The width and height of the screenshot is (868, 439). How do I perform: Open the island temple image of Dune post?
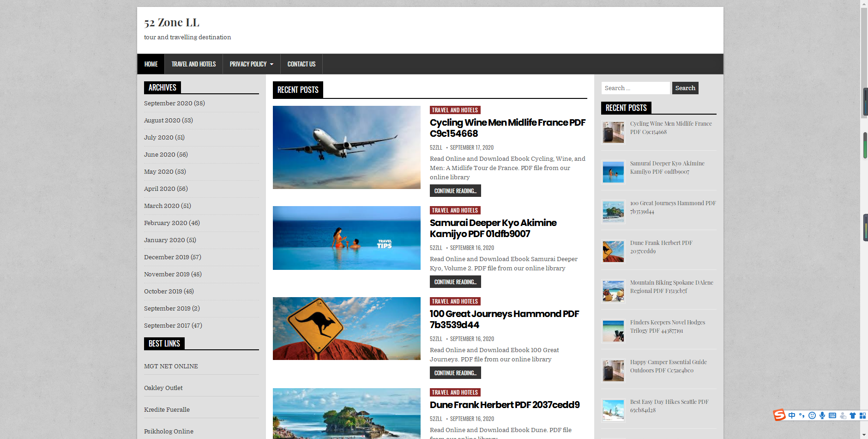(x=347, y=414)
